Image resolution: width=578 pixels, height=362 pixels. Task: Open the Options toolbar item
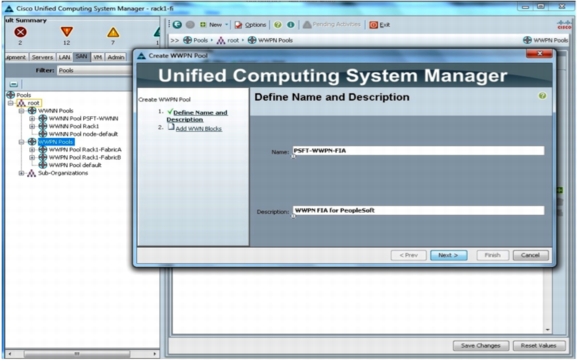pos(250,25)
